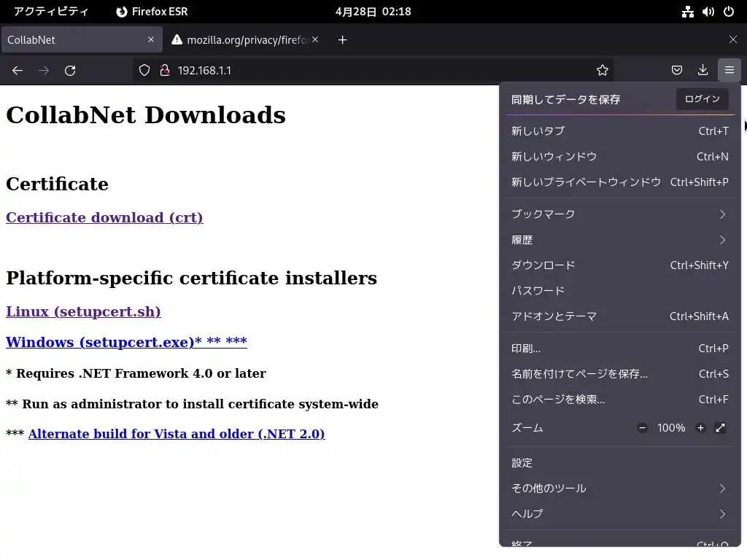
Task: Zoom in with the plus button
Action: tap(700, 427)
